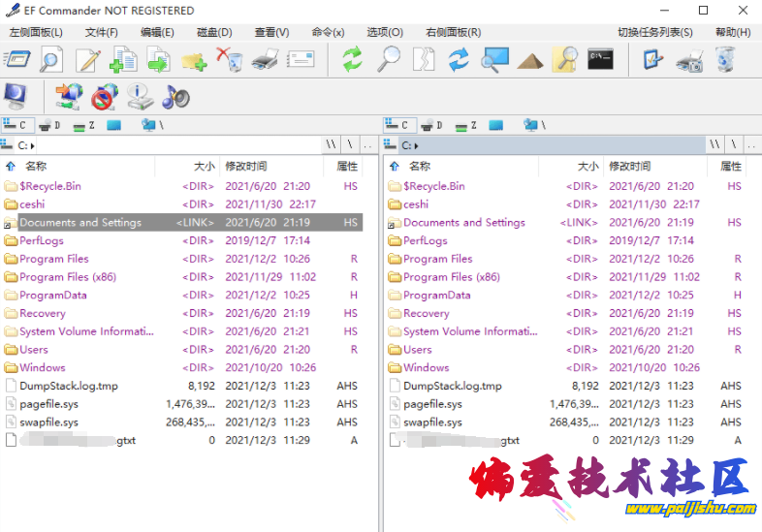Expand the left panel C: path dropdown
The image size is (762, 532).
(x=34, y=145)
